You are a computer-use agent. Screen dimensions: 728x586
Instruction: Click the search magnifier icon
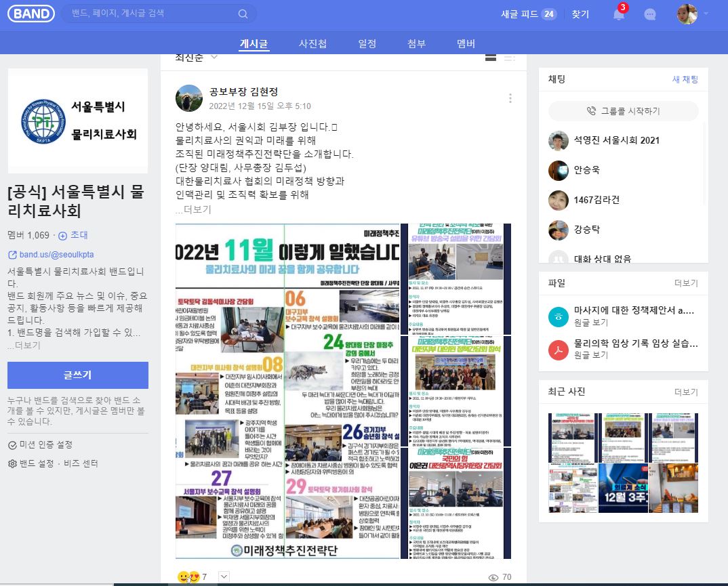[243, 14]
